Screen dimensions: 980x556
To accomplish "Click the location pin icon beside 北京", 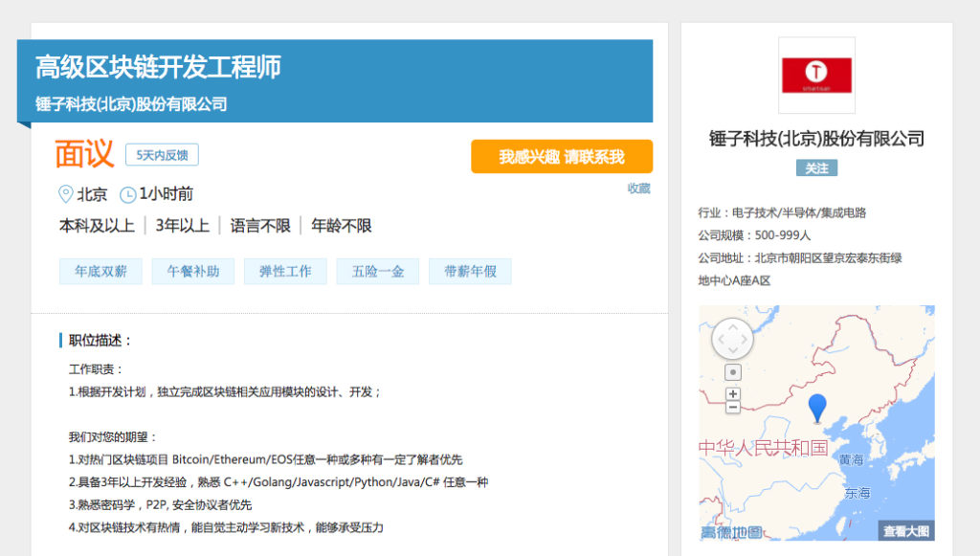I will coord(66,194).
